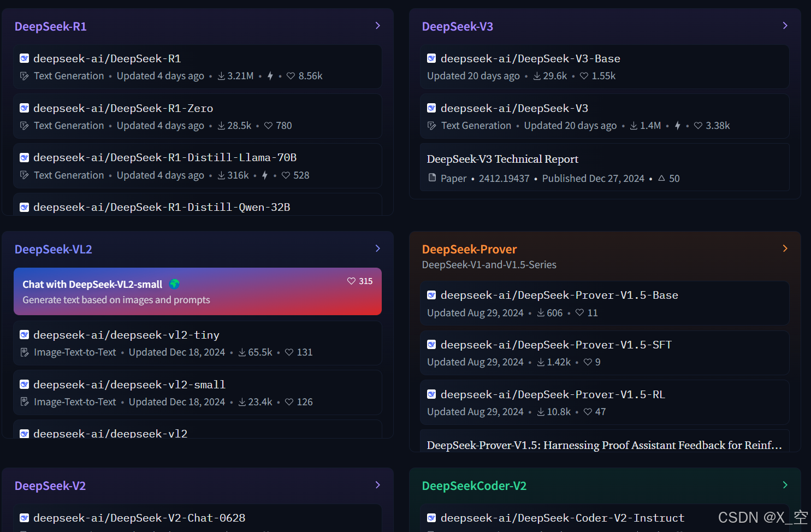Click the DeepSeek logo beside deepseek-vl2-small

[x=25, y=385]
